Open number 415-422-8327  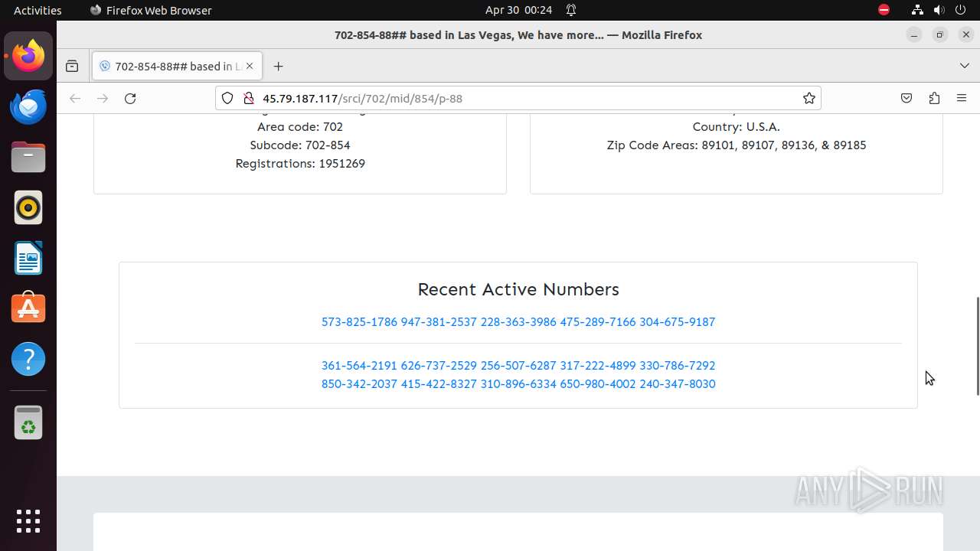[x=439, y=384]
